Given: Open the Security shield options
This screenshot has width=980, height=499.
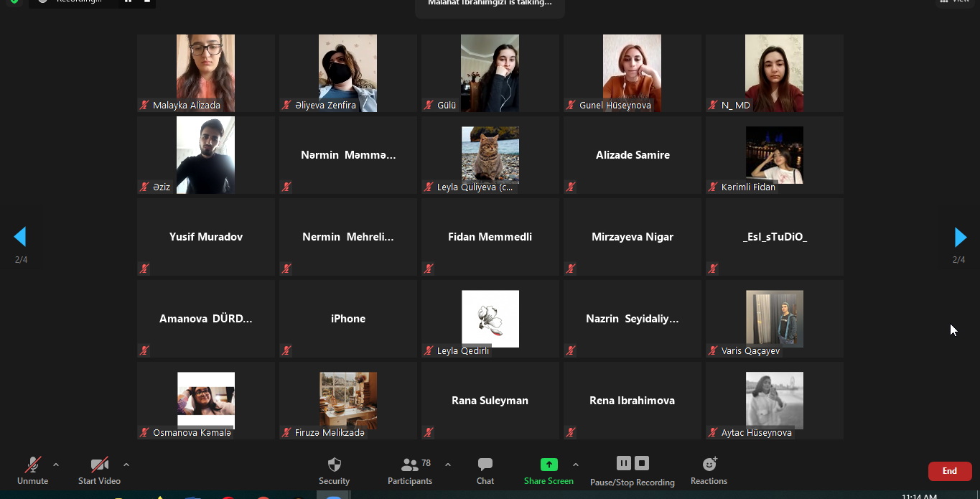Looking at the screenshot, I should point(334,465).
